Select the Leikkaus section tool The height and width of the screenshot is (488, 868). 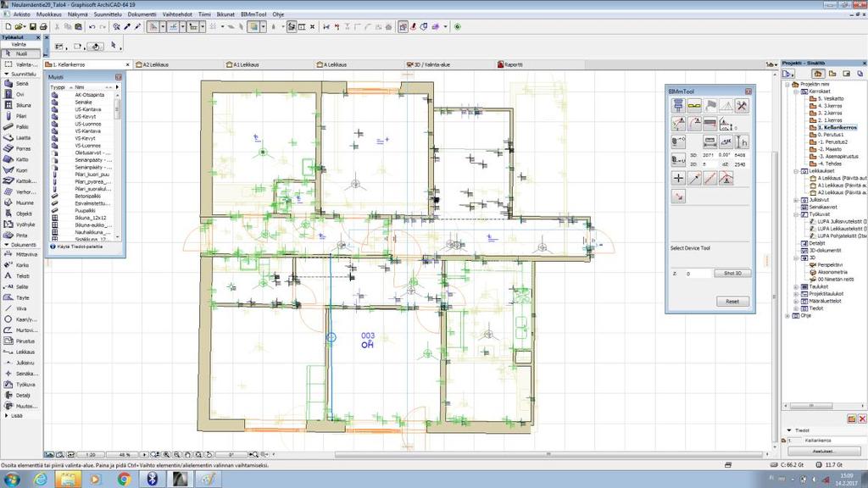pos(20,352)
